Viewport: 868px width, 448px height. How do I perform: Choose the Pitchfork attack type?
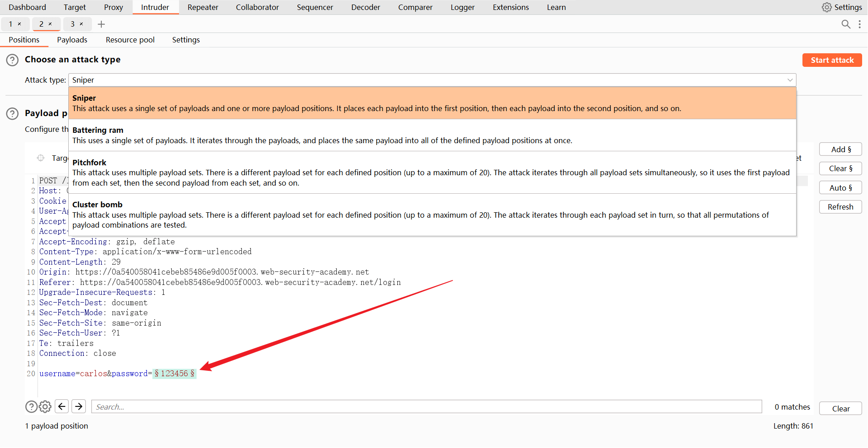click(432, 173)
